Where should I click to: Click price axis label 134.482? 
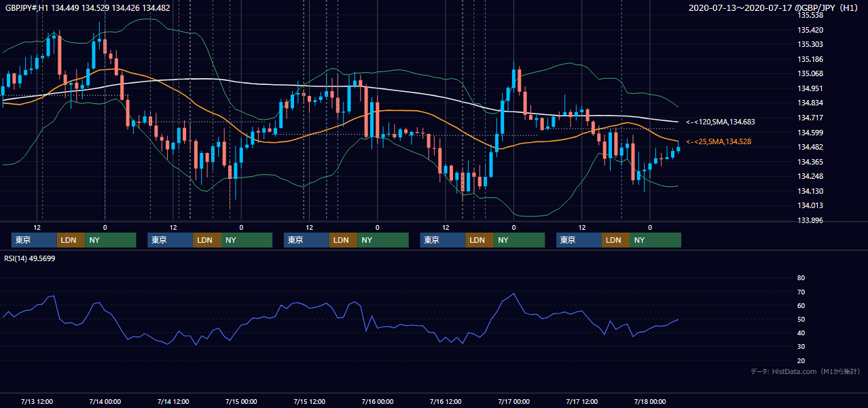[x=810, y=147]
